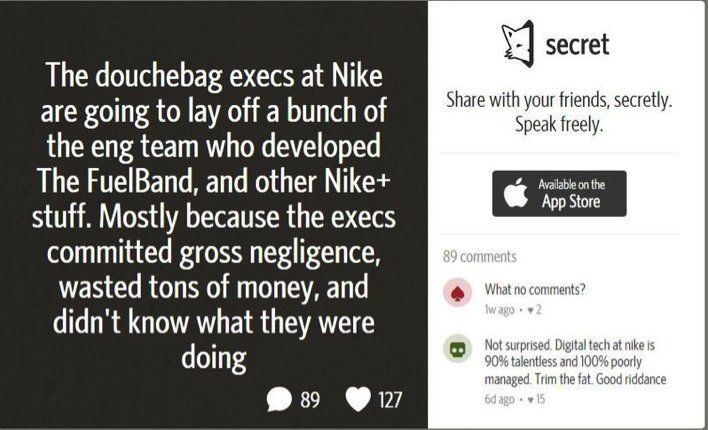The image size is (708, 430).
Task: Click the 127 likes count on the post
Action: pos(389,401)
